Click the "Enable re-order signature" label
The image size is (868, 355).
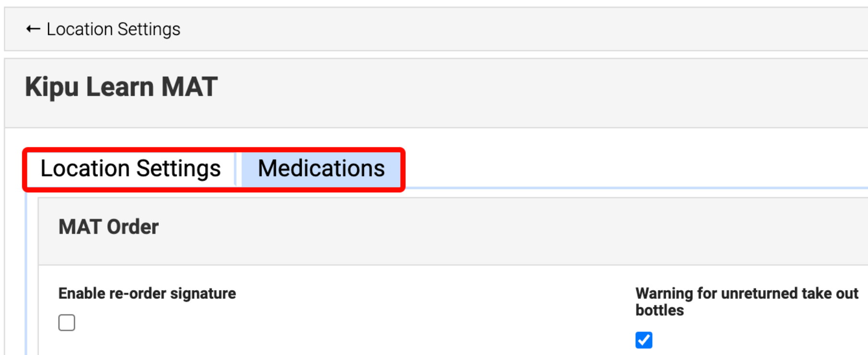[147, 293]
